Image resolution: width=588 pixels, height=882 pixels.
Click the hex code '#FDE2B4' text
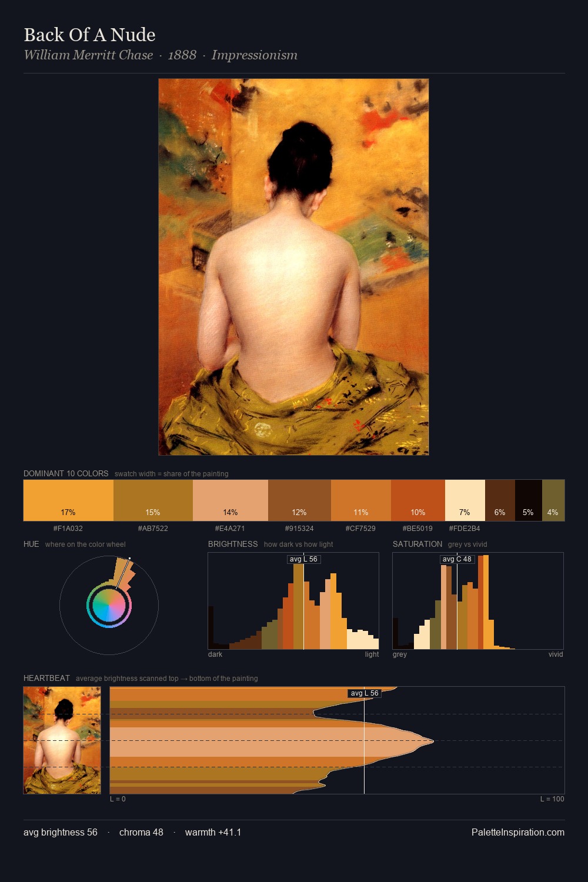465,528
